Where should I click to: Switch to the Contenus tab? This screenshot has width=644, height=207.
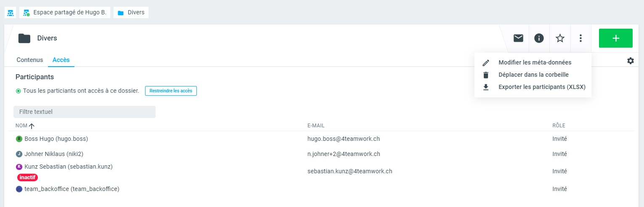coord(30,60)
